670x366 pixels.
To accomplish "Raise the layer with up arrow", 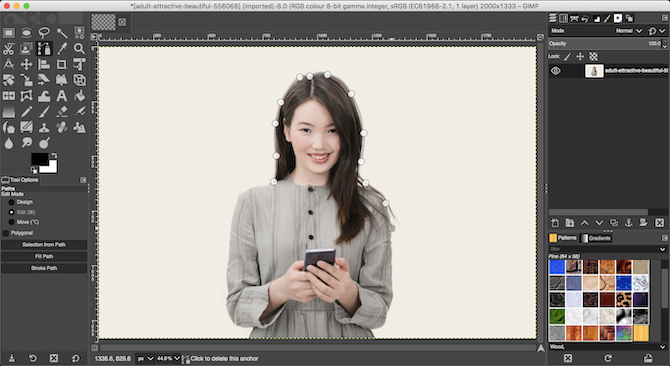I will pyautogui.click(x=584, y=223).
